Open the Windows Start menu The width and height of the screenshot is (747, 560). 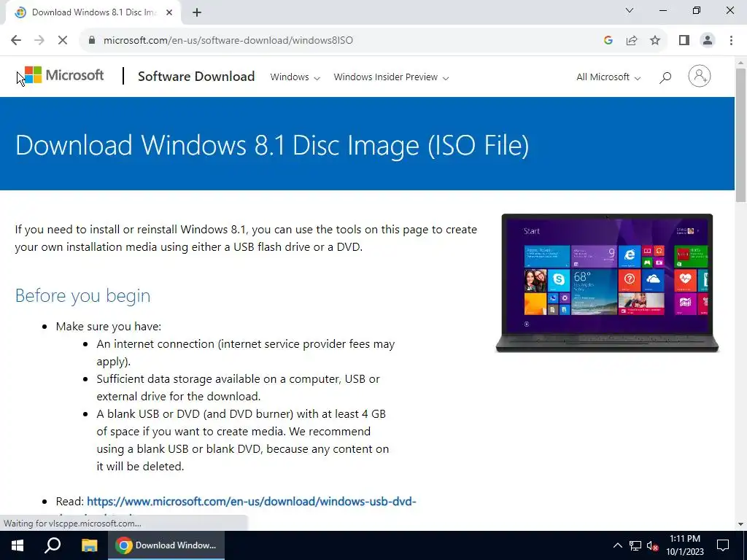(x=18, y=545)
